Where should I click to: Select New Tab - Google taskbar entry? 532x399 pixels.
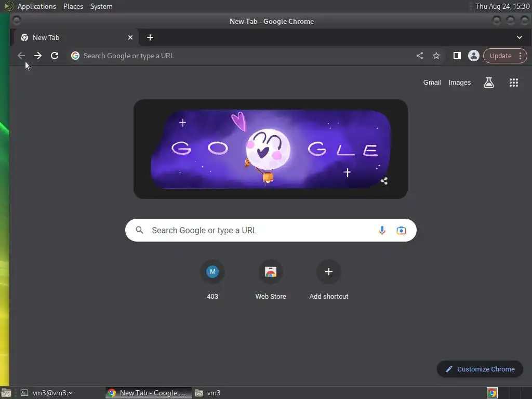coord(148,393)
